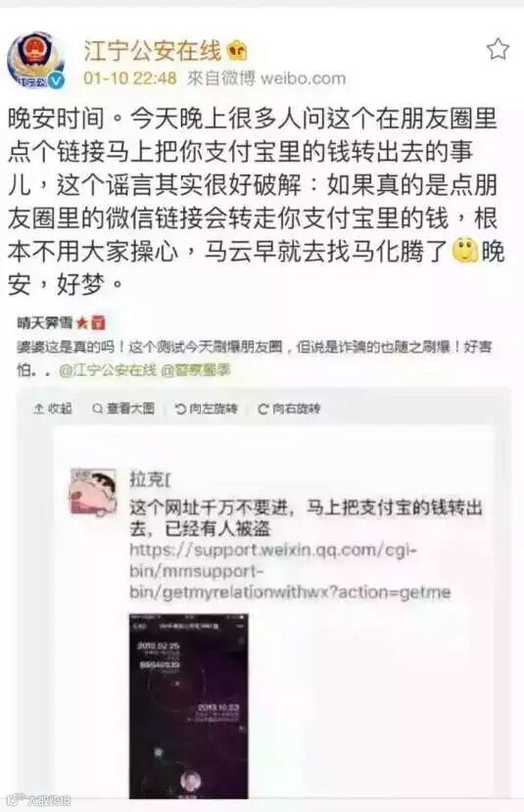Click the weibo.com source link
The width and height of the screenshot is (524, 812).
point(303,78)
